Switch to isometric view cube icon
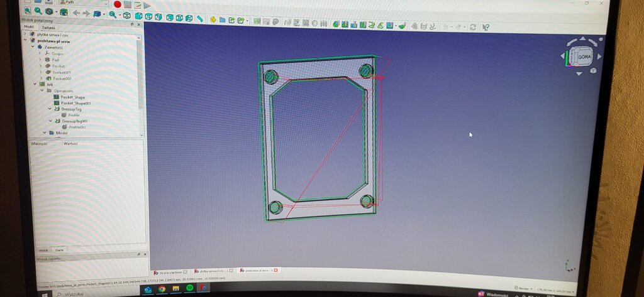This screenshot has height=297, width=644. point(126,14)
